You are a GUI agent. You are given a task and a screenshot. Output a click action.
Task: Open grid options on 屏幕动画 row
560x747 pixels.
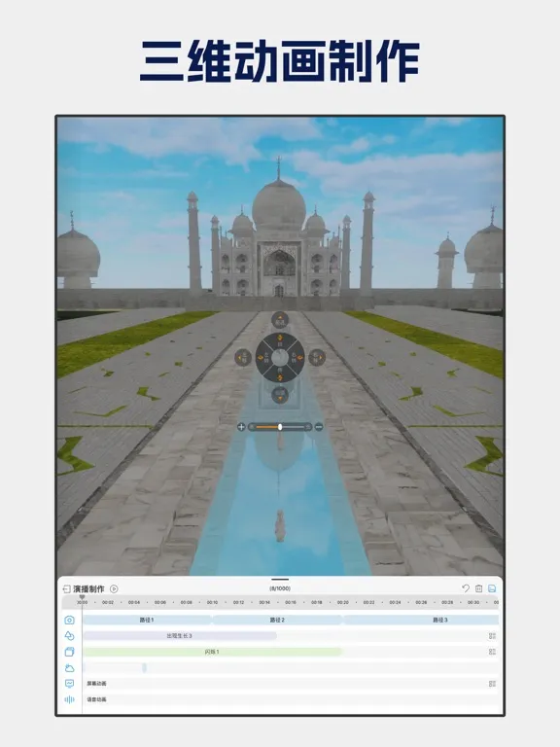point(492,684)
